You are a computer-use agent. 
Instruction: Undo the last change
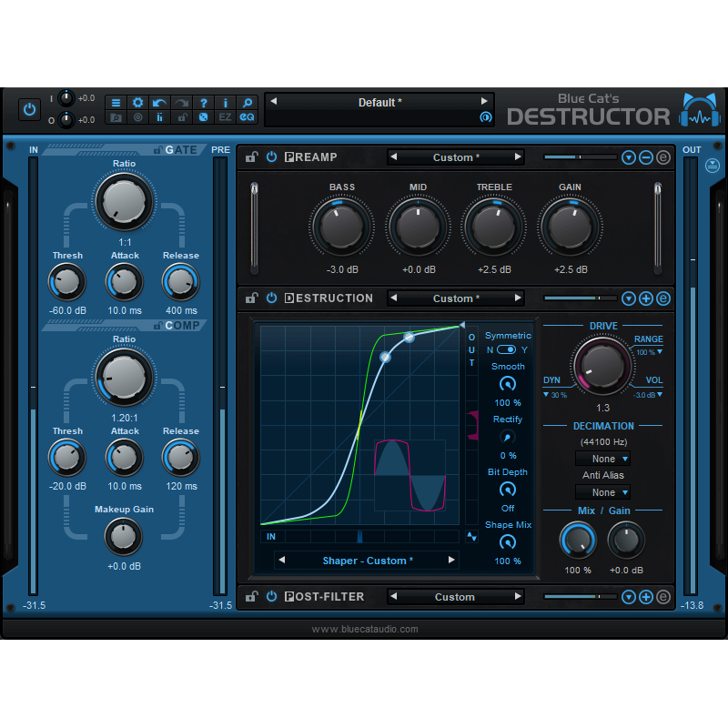pyautogui.click(x=158, y=102)
